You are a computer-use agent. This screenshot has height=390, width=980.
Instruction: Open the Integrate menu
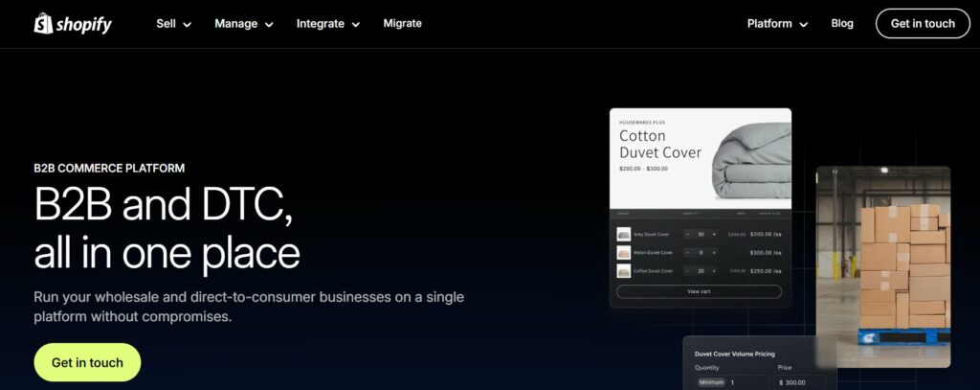pyautogui.click(x=328, y=24)
